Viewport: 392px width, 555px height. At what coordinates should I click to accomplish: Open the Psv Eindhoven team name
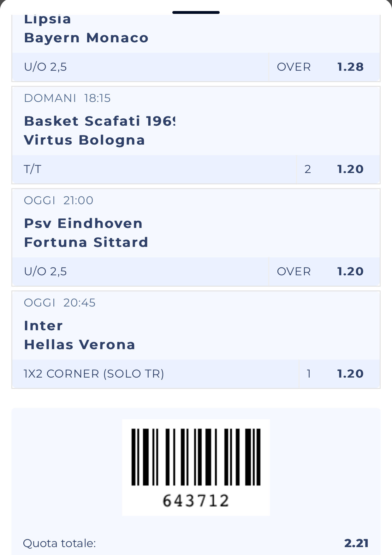[83, 223]
